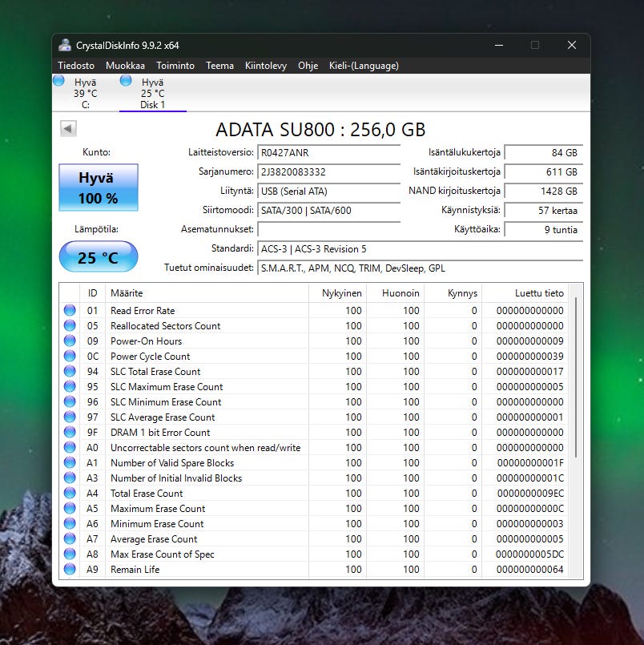
Task: Click the disk title ADATA SU800 : 256,0 GB
Action: [320, 130]
